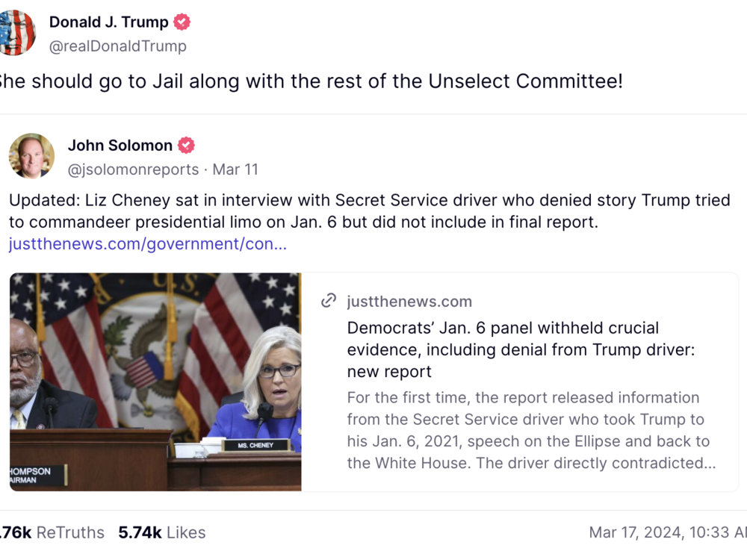
Task: Click the article description starting 'For the first time'
Action: 531,430
